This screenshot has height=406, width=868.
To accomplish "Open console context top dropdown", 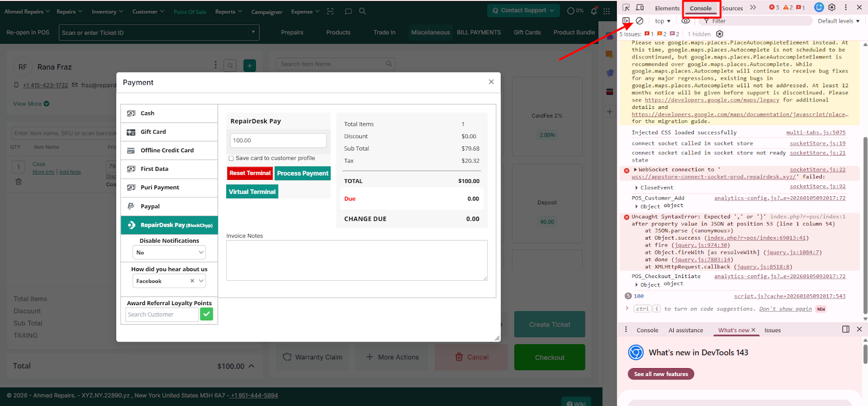I will click(662, 21).
